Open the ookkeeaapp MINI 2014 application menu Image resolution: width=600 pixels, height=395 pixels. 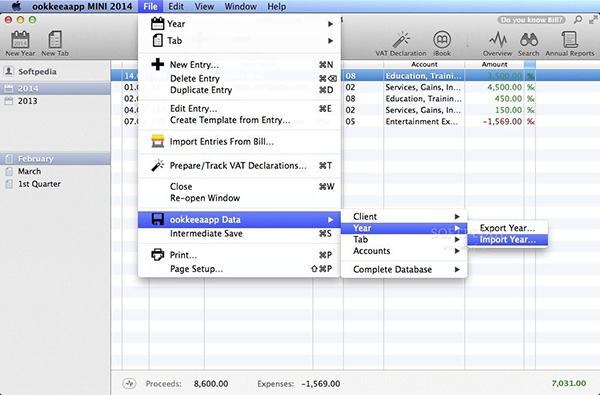point(82,7)
